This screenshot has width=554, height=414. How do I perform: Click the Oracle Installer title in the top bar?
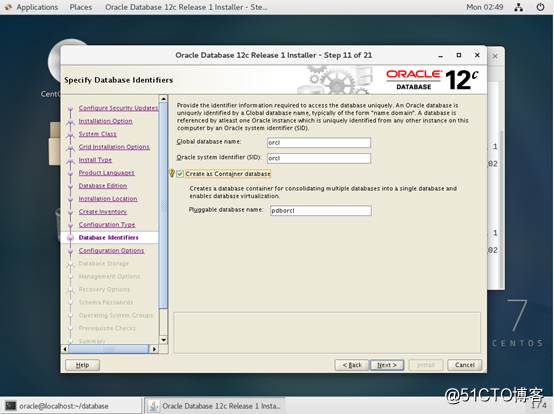pyautogui.click(x=186, y=7)
